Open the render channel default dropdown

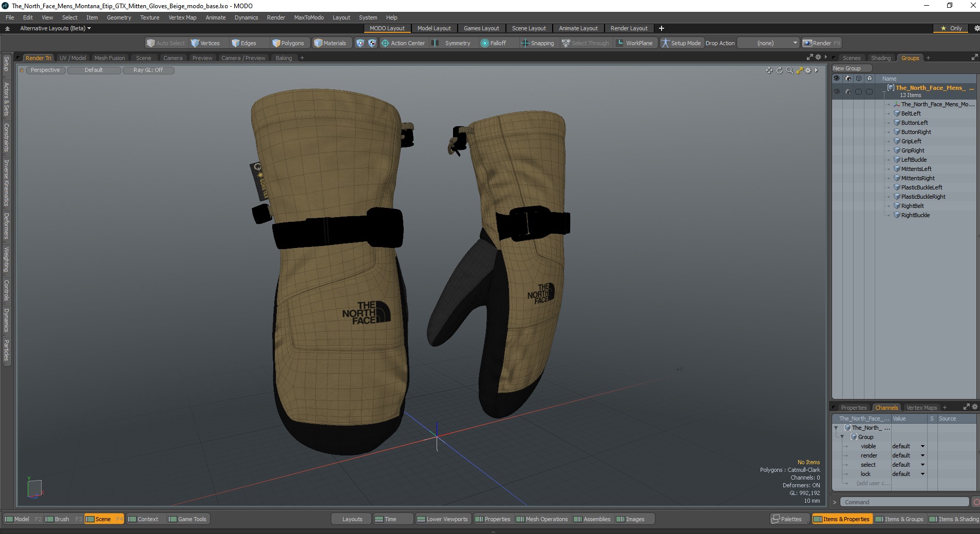908,455
